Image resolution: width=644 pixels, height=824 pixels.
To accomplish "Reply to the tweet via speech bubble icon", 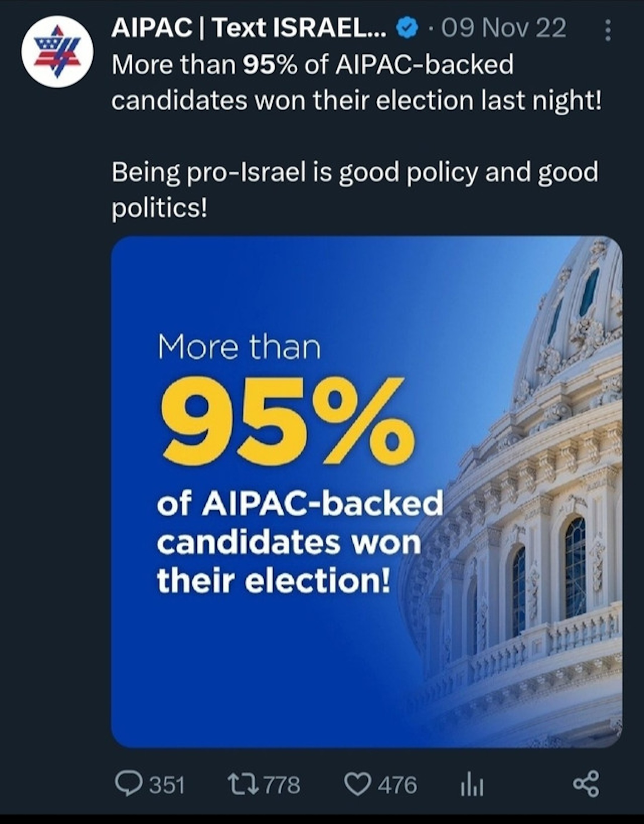I will 127,785.
